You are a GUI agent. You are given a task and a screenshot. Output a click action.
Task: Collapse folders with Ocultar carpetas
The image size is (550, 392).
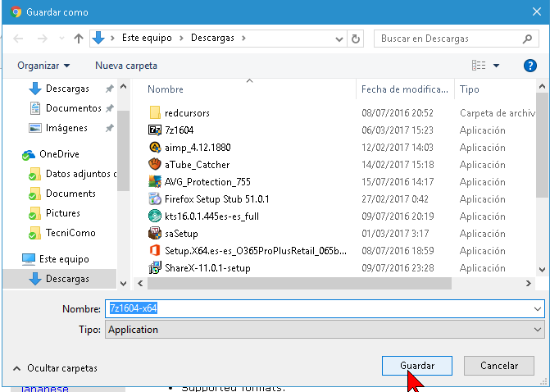(x=55, y=368)
